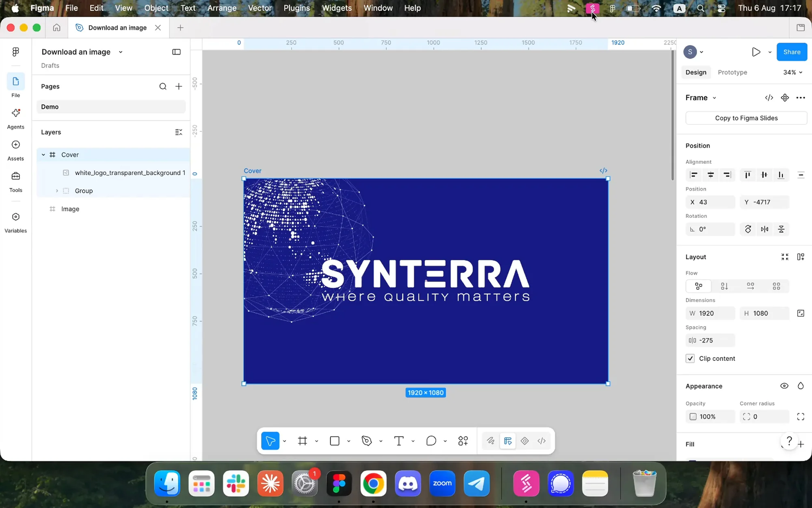
Task: Switch to the Prototype tab
Action: [732, 72]
